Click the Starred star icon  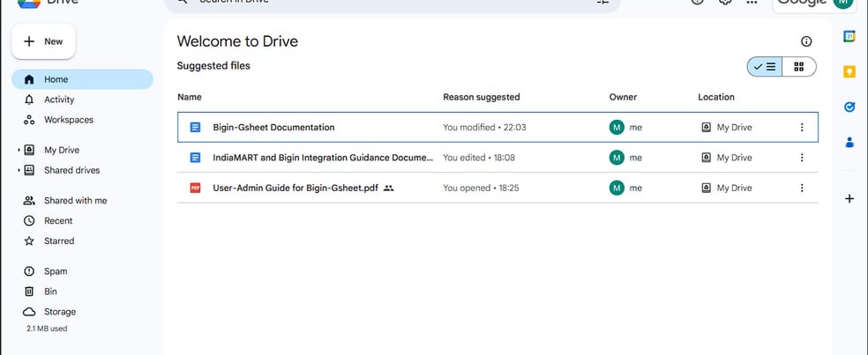pos(29,241)
